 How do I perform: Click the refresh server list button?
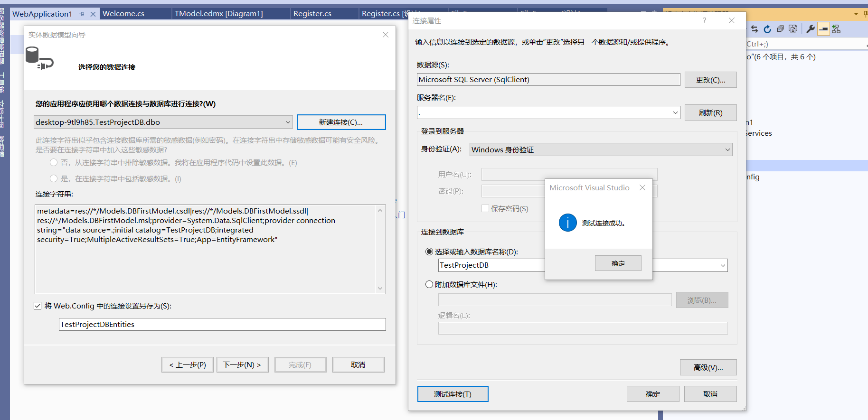(x=710, y=112)
